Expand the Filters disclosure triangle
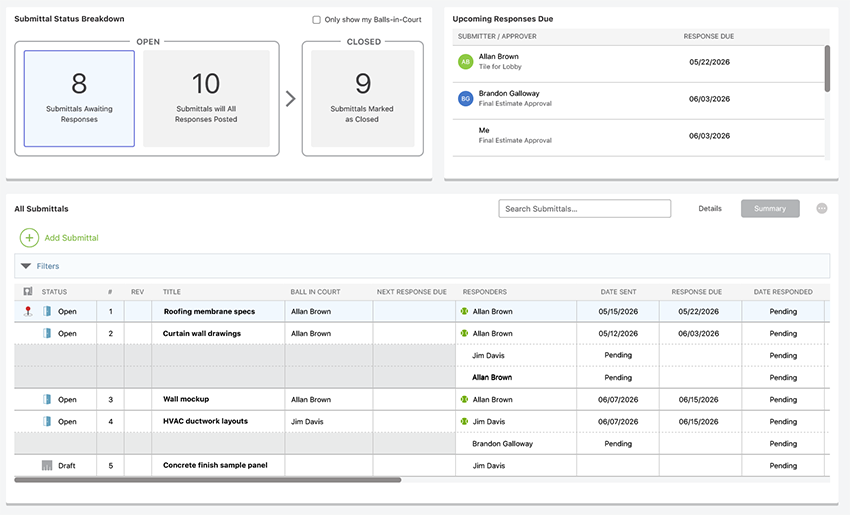Image resolution: width=850 pixels, height=515 pixels. click(25, 266)
